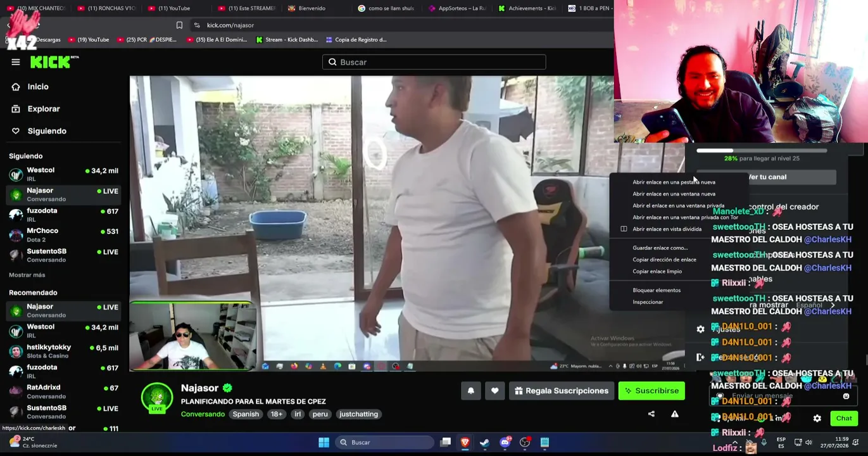This screenshot has width=868, height=456.
Task: Choose Abrir enlace en una ventana nueva
Action: tap(674, 194)
